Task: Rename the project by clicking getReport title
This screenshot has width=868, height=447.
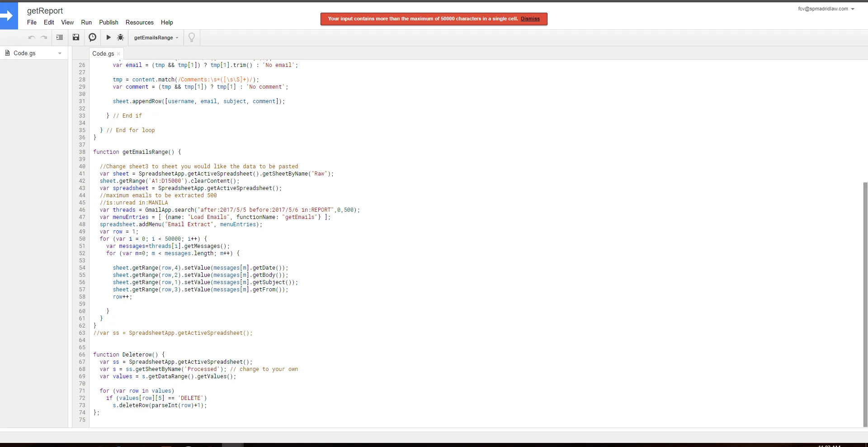Action: click(x=45, y=10)
